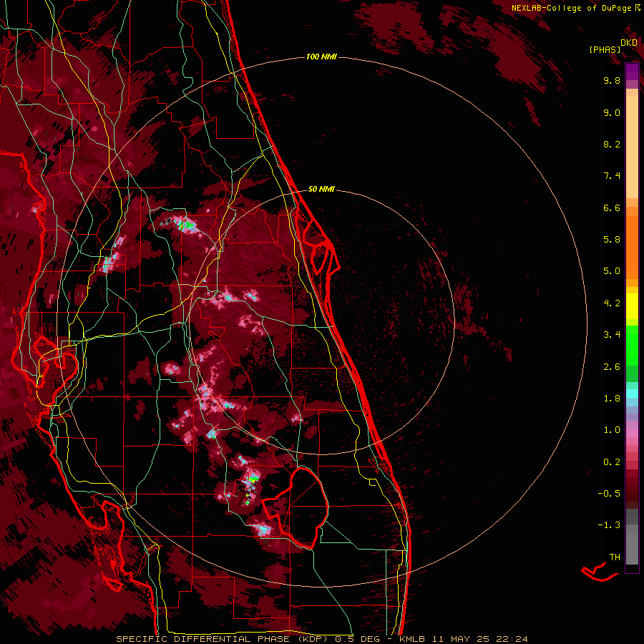Select the purple top segment of the color bar

pyautogui.click(x=632, y=72)
